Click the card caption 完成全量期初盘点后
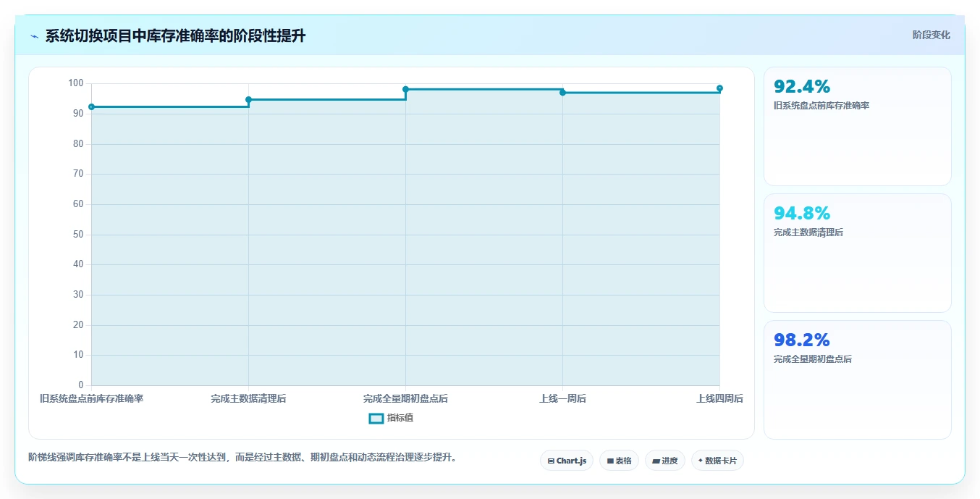The image size is (980, 499). [x=813, y=359]
